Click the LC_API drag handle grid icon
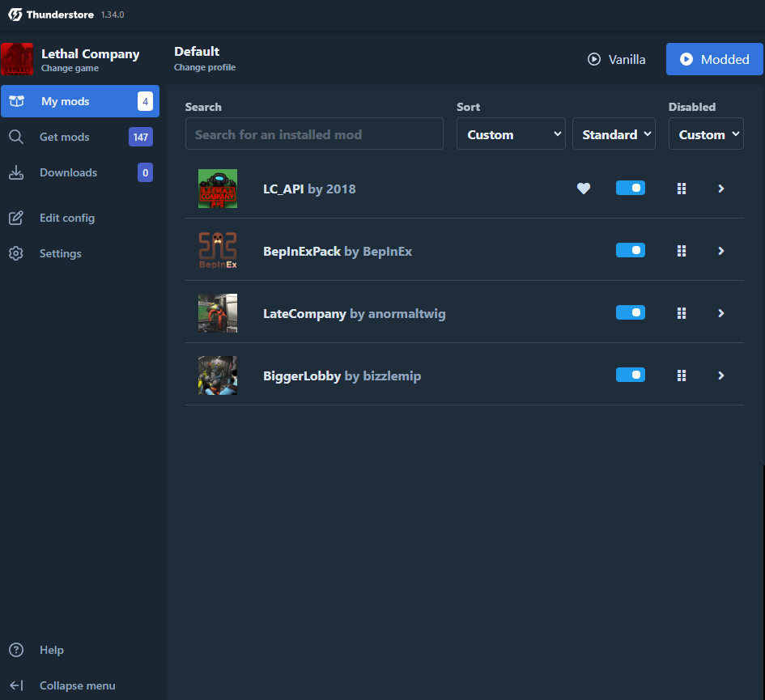The width and height of the screenshot is (765, 700). [x=682, y=189]
